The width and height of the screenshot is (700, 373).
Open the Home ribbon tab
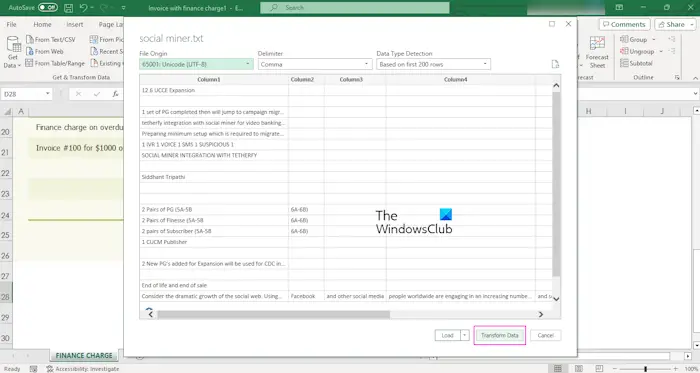(42, 25)
